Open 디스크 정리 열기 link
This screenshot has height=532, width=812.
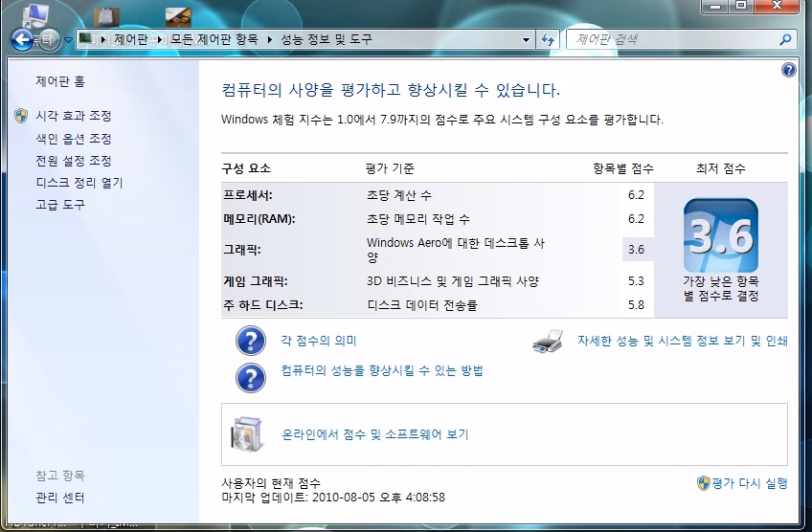coord(79,183)
